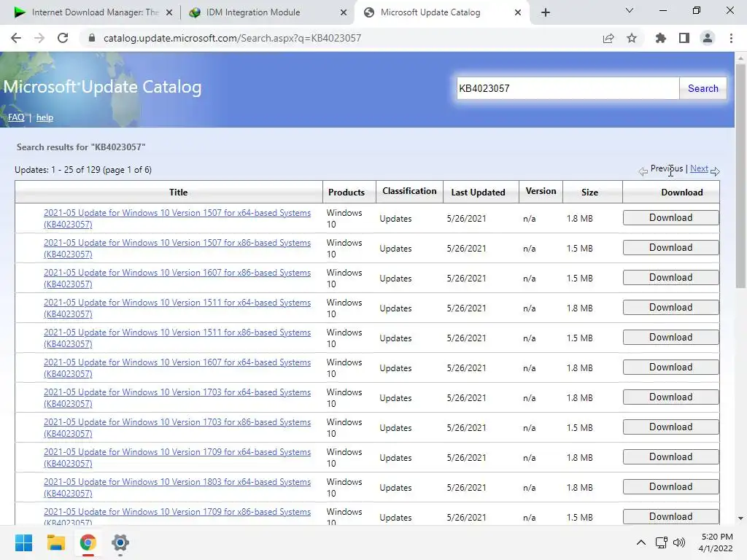Go to Next results page
747x560 pixels.
coord(699,168)
